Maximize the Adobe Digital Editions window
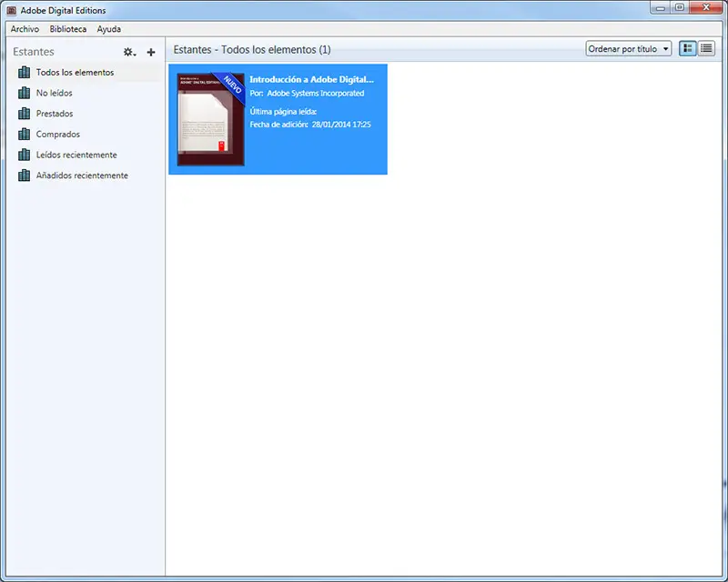 click(679, 8)
